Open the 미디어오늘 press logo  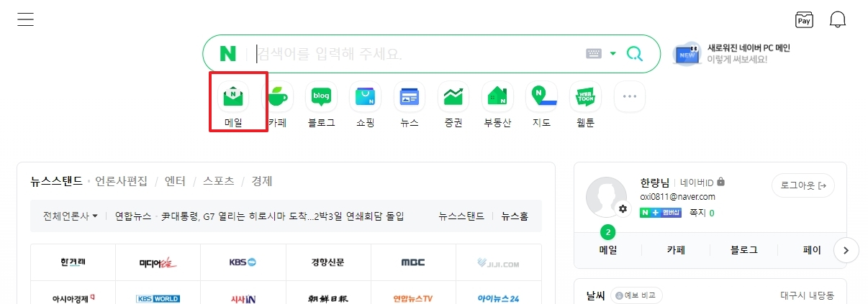pyautogui.click(x=158, y=262)
